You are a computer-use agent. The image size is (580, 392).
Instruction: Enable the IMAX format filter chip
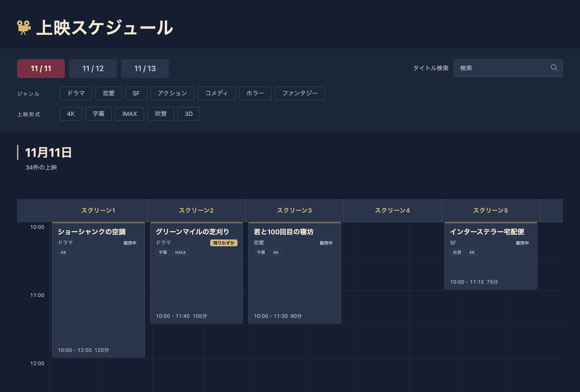[129, 114]
